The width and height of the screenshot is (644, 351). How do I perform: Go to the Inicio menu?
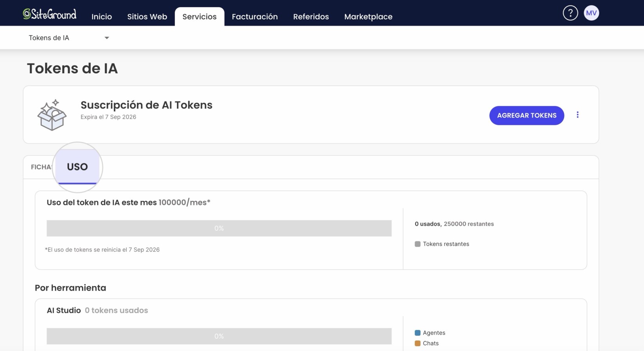pos(102,16)
